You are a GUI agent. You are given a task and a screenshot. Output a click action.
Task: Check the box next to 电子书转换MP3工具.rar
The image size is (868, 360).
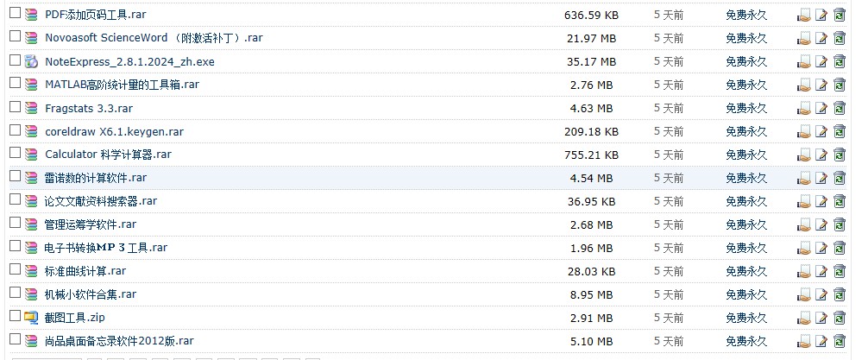15,247
